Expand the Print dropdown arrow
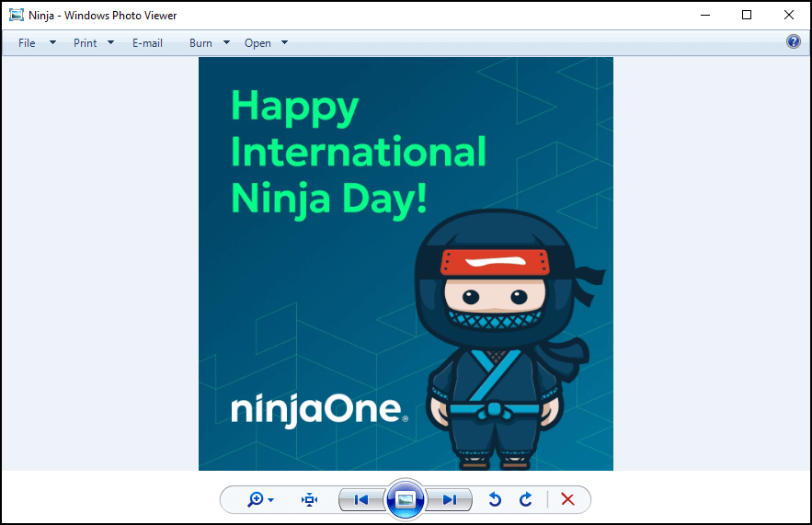Screen dimensions: 812x525 point(110,42)
